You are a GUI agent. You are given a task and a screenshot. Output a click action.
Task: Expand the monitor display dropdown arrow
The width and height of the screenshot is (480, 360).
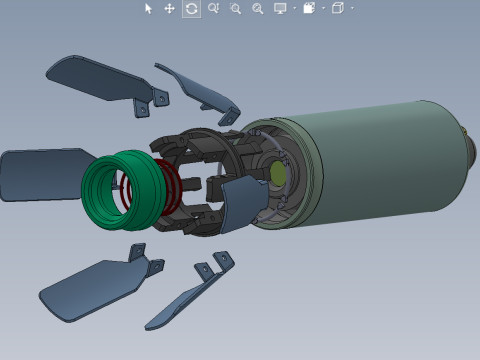(295, 8)
